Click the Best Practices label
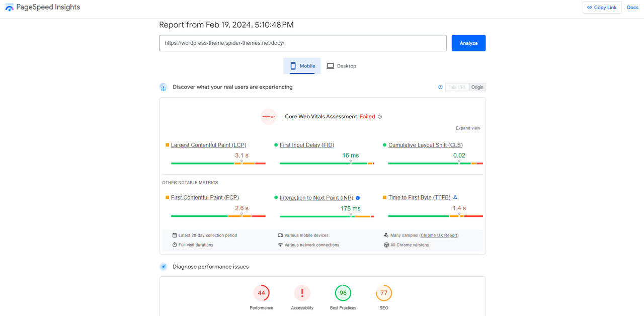The width and height of the screenshot is (644, 316). pos(343,308)
